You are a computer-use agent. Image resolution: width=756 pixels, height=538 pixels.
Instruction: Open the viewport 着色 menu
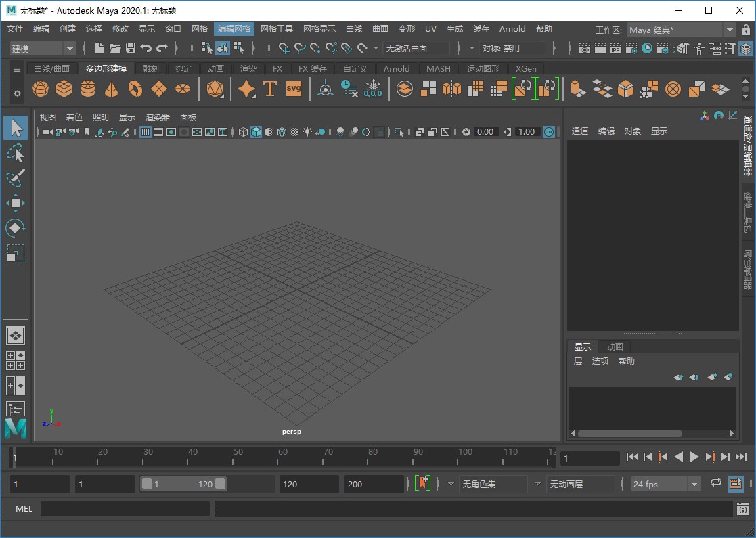click(74, 117)
